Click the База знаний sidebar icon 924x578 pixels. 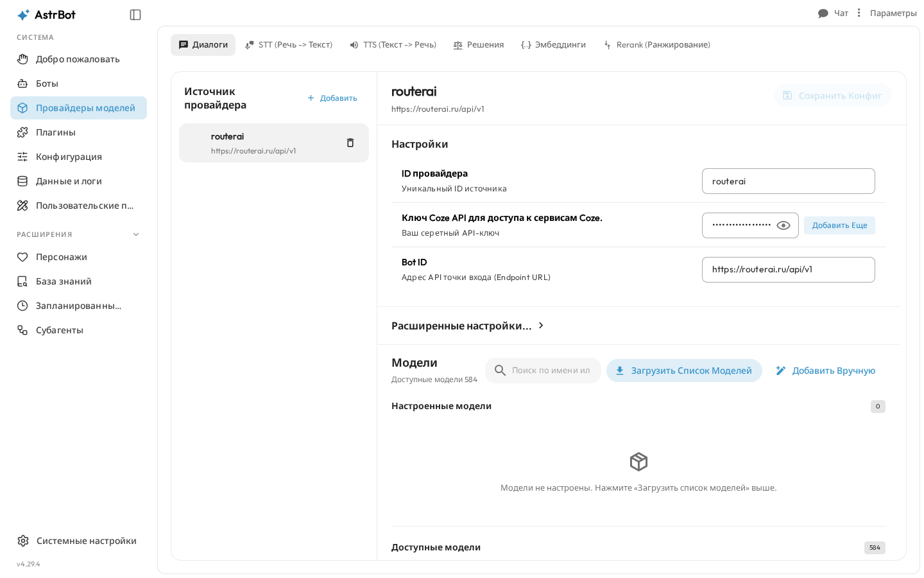tap(22, 281)
